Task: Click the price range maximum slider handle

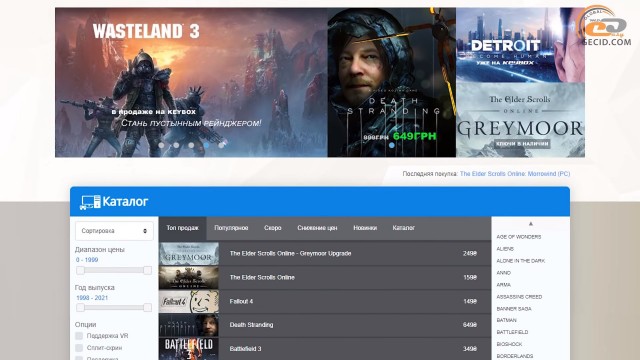Action: coord(147,270)
